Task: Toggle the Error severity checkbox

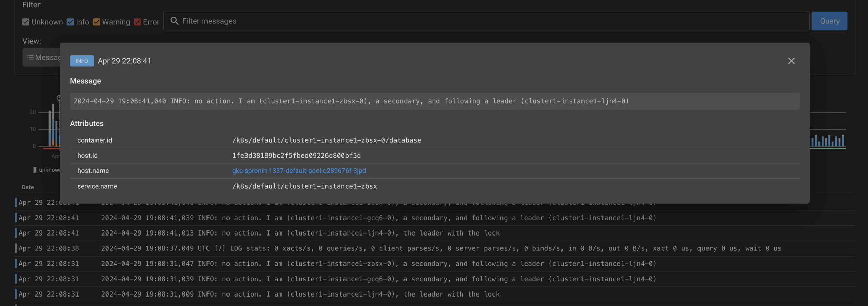Action: coord(137,22)
